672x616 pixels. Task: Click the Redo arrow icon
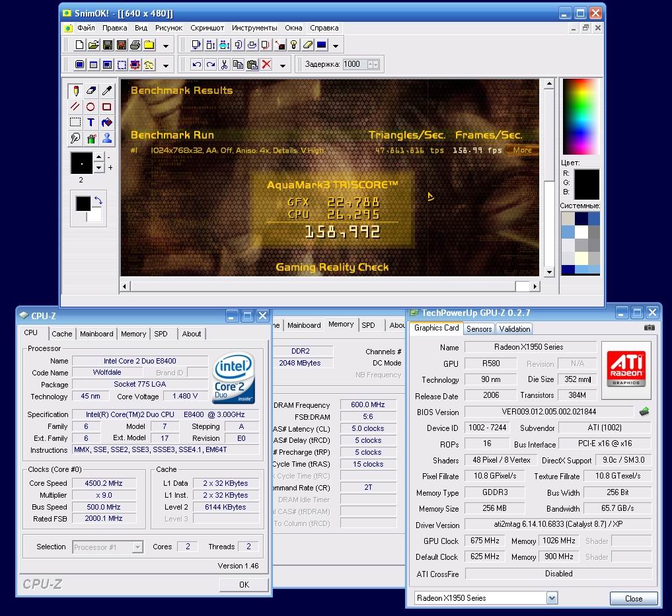(210, 65)
